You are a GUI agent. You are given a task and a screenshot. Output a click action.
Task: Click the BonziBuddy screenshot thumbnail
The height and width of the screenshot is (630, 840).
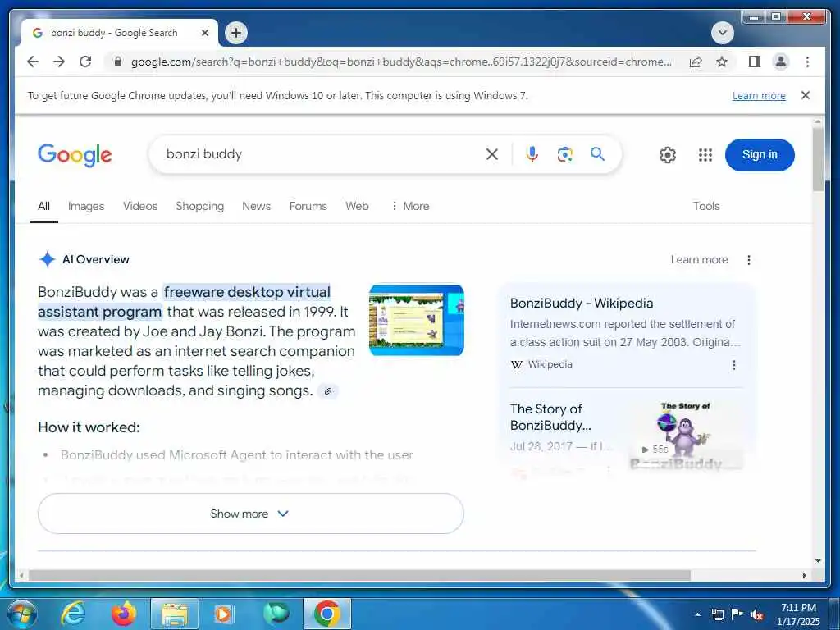pyautogui.click(x=416, y=321)
